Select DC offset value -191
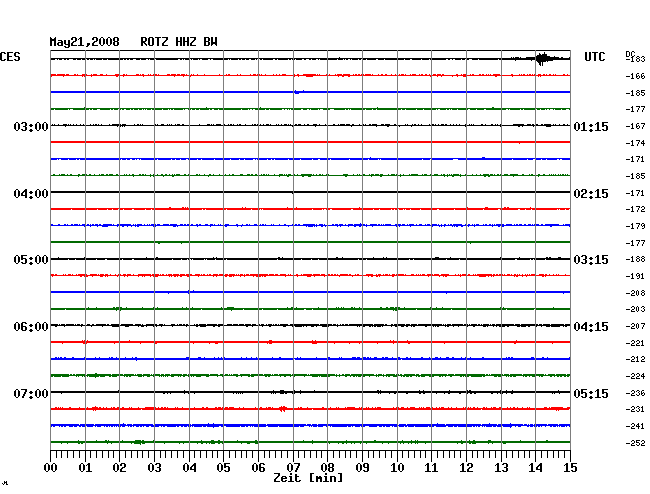 point(635,276)
